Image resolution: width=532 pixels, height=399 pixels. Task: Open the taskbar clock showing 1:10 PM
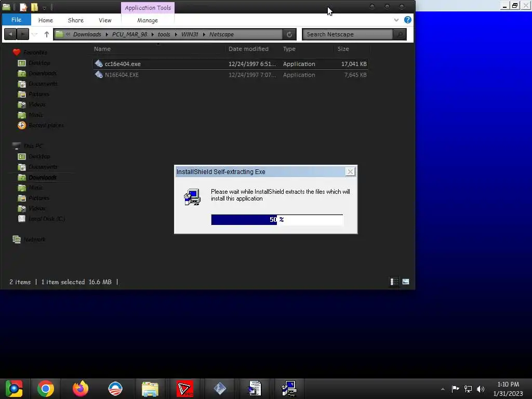(x=508, y=389)
